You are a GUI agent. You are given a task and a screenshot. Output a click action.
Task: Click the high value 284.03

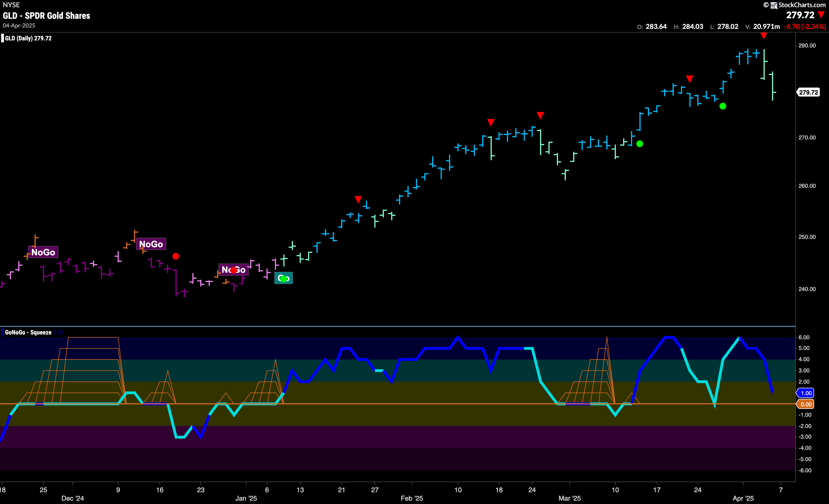tap(693, 27)
